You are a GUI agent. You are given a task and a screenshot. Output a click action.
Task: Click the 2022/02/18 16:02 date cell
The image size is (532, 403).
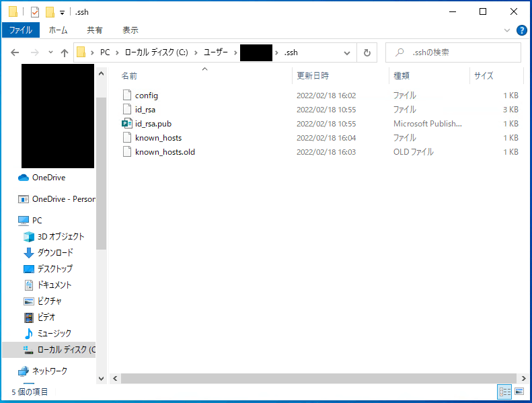point(326,96)
